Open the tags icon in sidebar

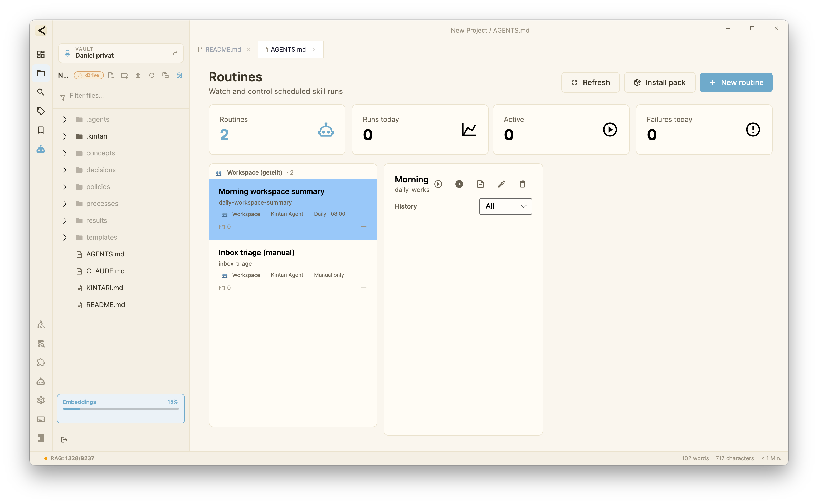click(41, 111)
